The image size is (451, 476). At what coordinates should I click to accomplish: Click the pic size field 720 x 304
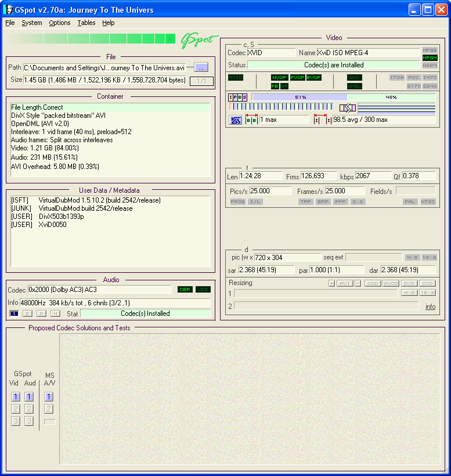(287, 258)
